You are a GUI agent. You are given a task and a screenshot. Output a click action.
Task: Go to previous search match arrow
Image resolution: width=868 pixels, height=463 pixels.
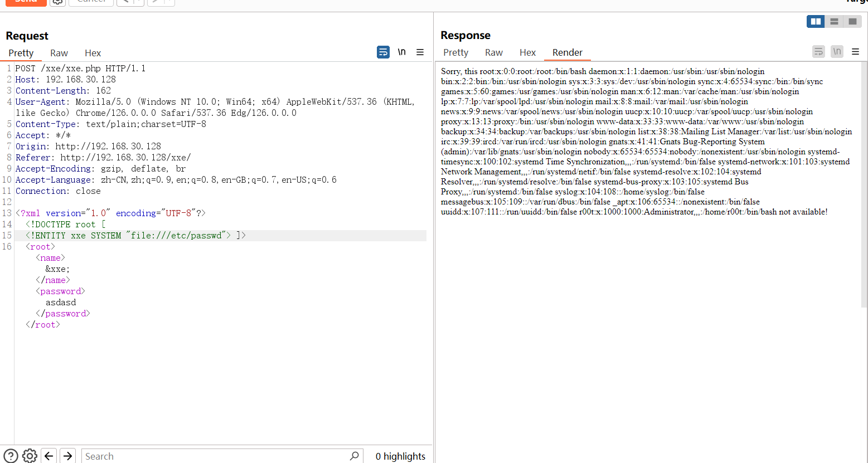pos(49,456)
